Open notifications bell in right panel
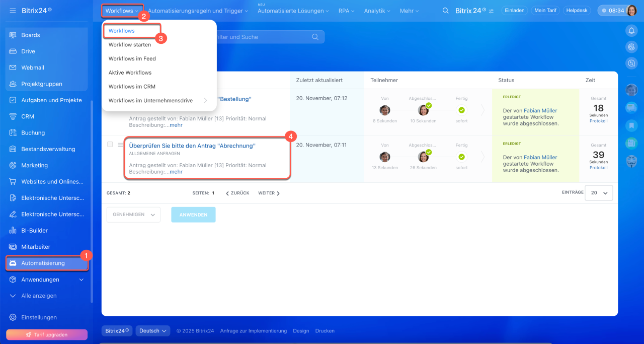 coord(631,31)
